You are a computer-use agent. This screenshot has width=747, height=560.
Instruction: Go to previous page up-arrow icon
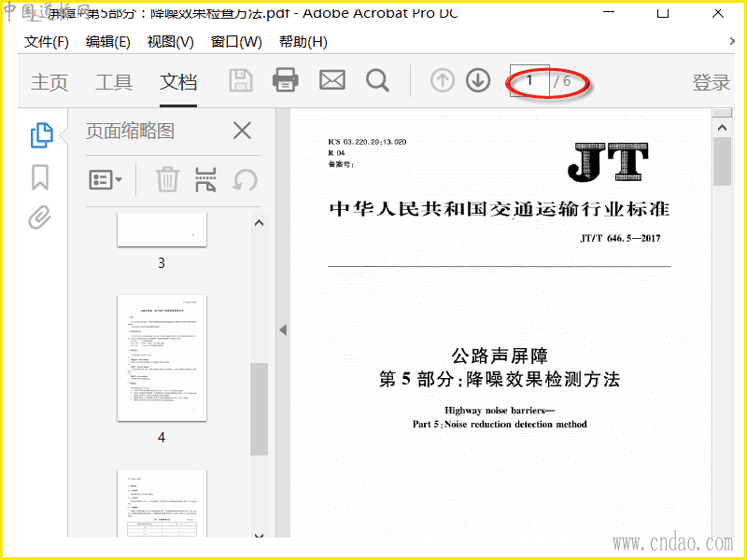pyautogui.click(x=442, y=80)
